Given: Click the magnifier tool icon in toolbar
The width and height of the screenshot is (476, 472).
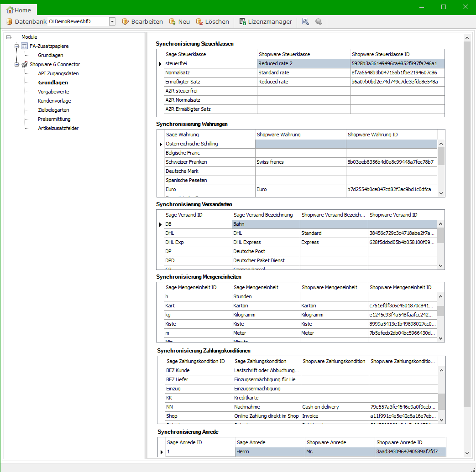Looking at the screenshot, I should click(305, 21).
